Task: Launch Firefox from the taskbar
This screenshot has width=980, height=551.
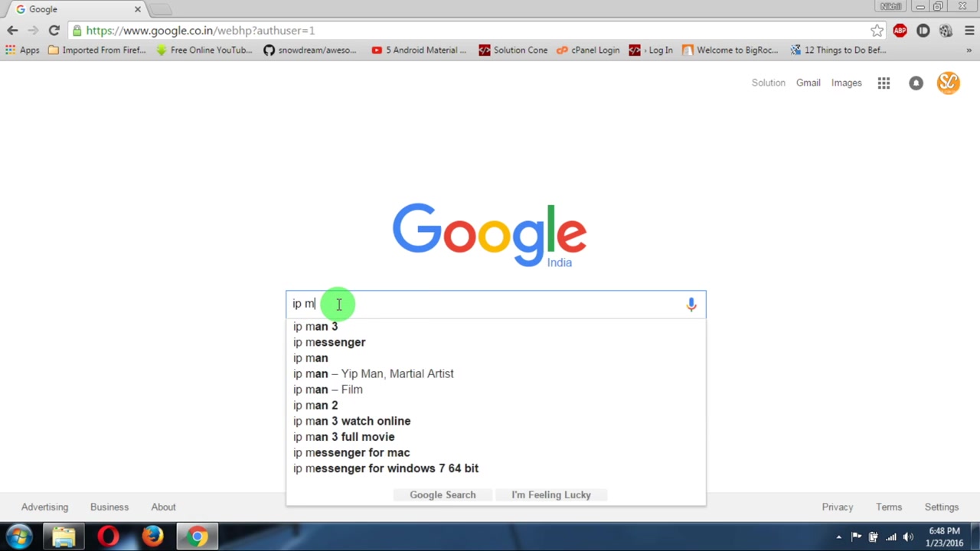Action: 152,536
